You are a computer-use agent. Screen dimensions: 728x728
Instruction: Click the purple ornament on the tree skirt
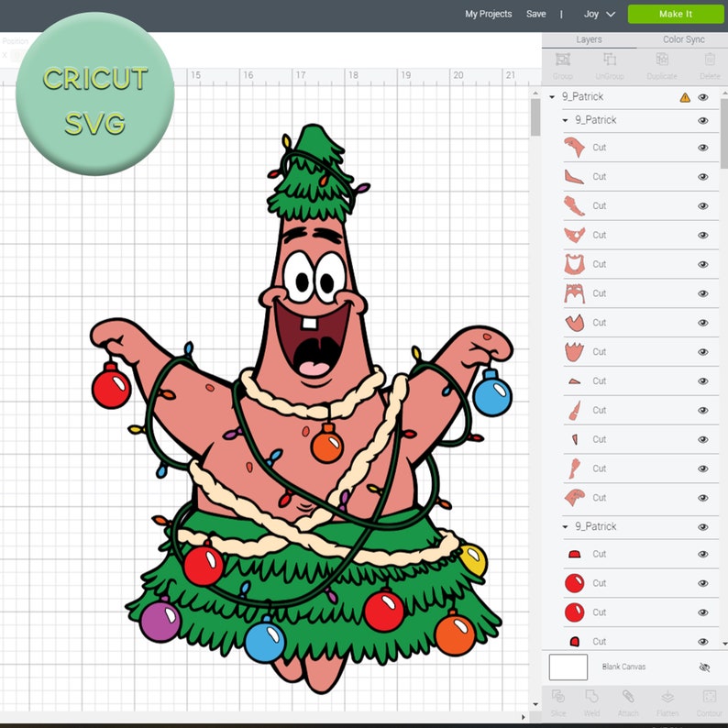pos(160,621)
